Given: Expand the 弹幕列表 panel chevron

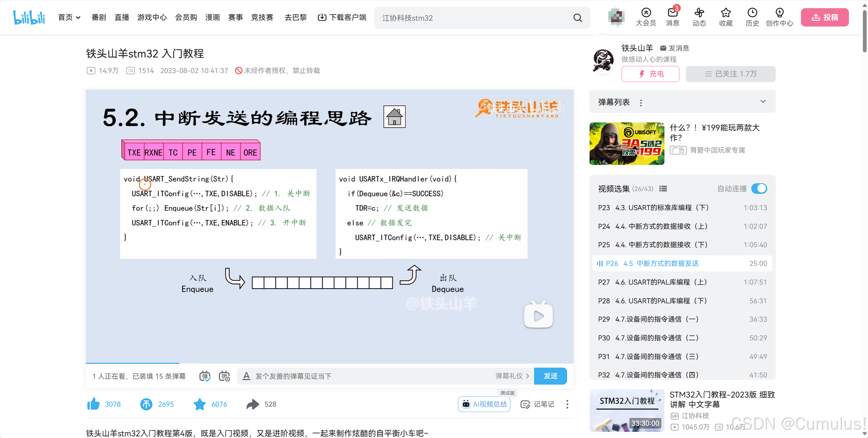Looking at the screenshot, I should [763, 101].
